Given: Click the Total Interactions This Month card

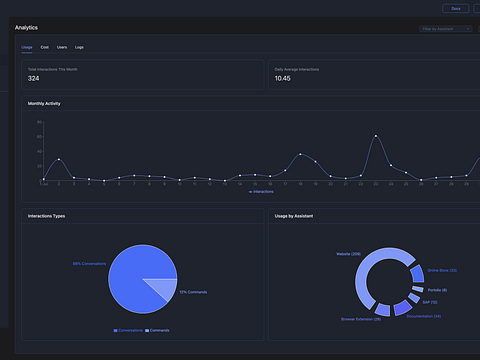Looking at the screenshot, I should tap(143, 75).
